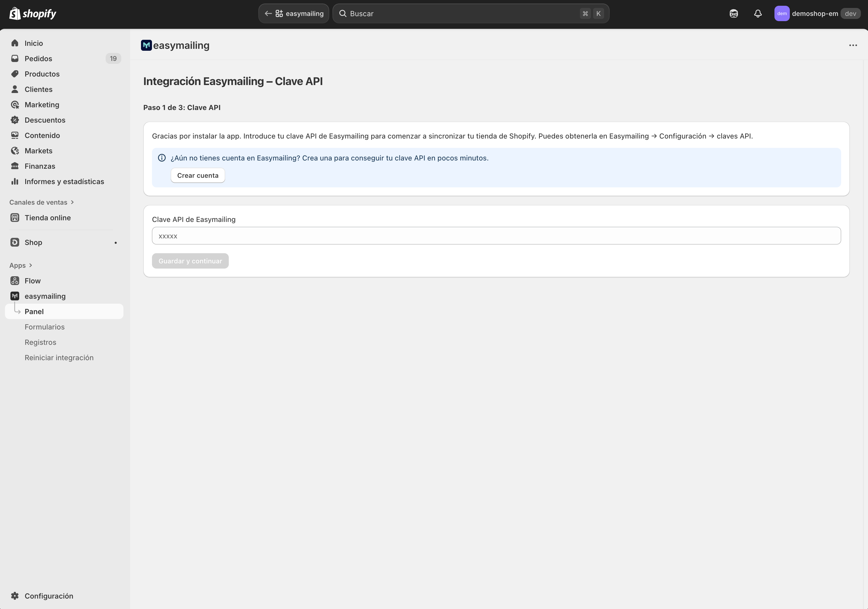This screenshot has height=609, width=868.
Task: Click the Inicio home icon
Action: [15, 43]
